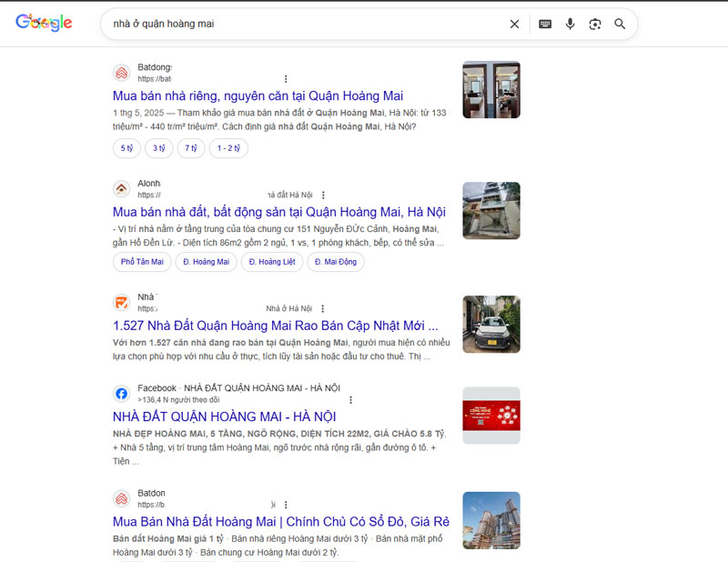Start voice search with the microphone icon
This screenshot has height=562, width=728.
click(571, 24)
